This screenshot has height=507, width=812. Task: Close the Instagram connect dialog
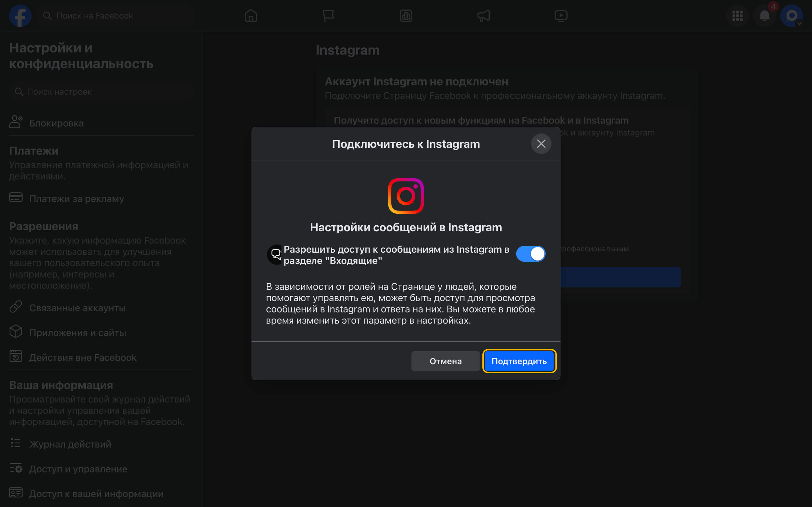pyautogui.click(x=541, y=144)
